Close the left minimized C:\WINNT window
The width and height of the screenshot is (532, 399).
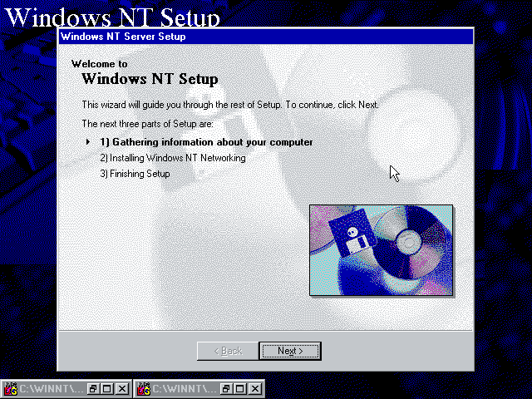[x=122, y=389]
